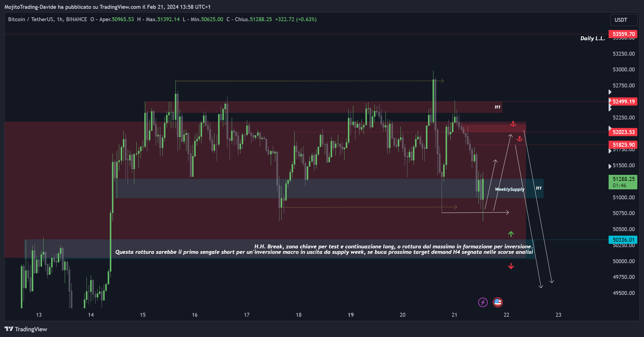
Task: Click the white axis marker near 52750.00
Action: [610, 92]
